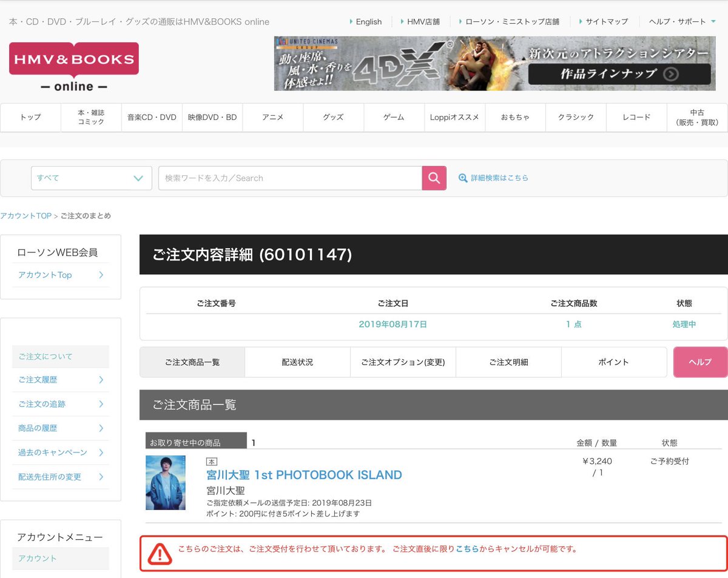Click the 処理中 status text
This screenshot has height=578, width=728.
pos(684,324)
